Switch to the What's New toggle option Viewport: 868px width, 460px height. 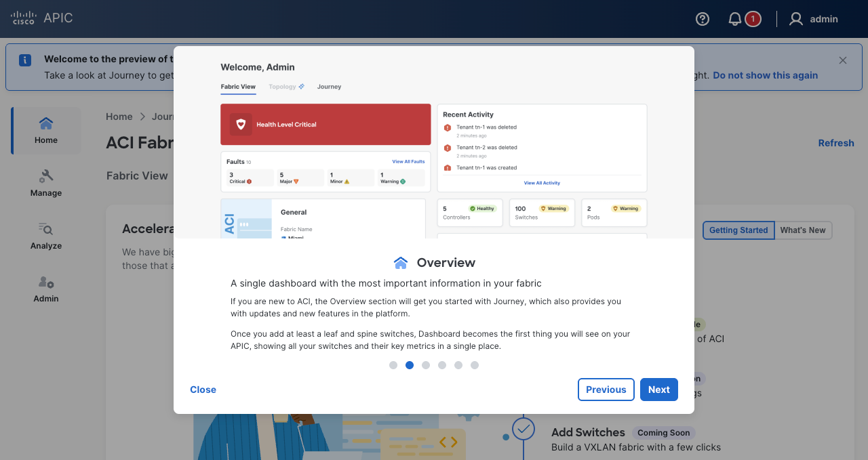(x=803, y=230)
